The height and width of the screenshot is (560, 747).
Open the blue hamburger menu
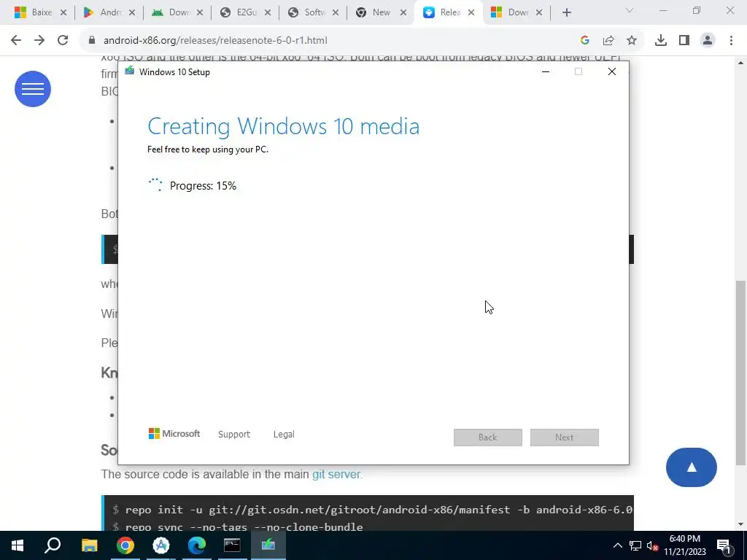click(33, 89)
